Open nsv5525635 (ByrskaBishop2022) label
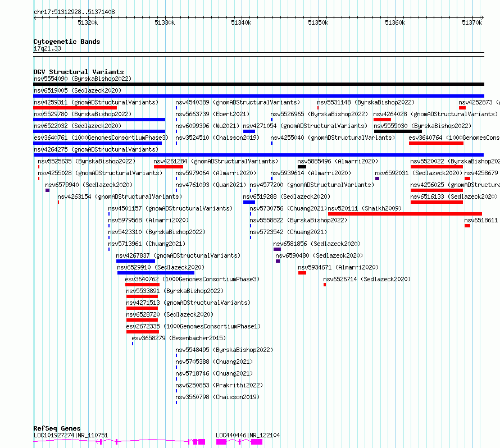Image resolution: width=500 pixels, height=448 pixels. pyautogui.click(x=87, y=161)
